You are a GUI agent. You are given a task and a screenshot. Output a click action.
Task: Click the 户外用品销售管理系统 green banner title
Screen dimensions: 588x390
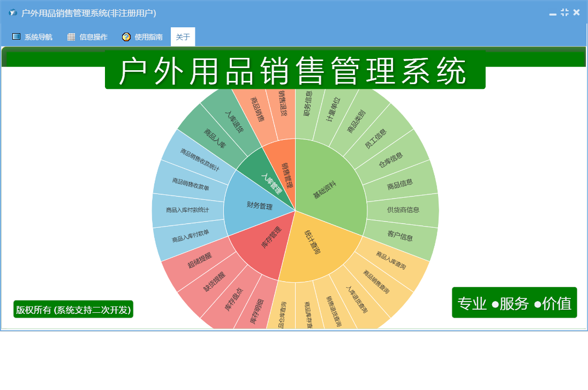[x=295, y=71]
